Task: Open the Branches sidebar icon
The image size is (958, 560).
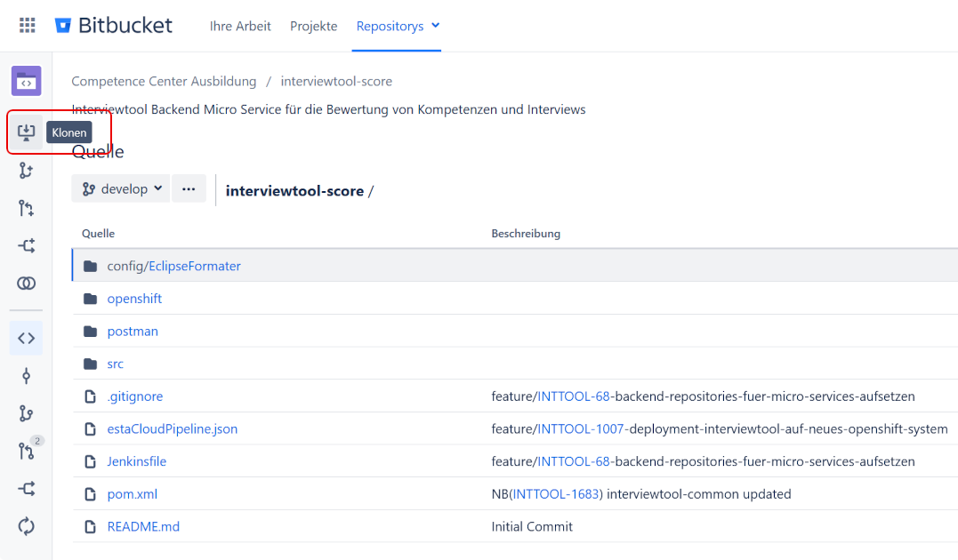Action: point(27,413)
